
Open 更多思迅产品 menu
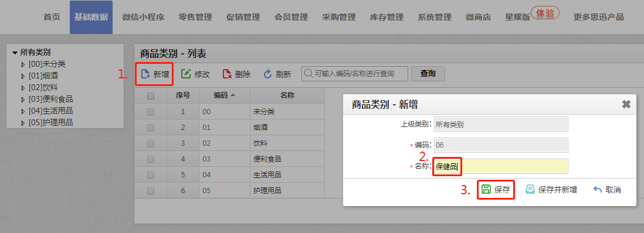pyautogui.click(x=599, y=17)
